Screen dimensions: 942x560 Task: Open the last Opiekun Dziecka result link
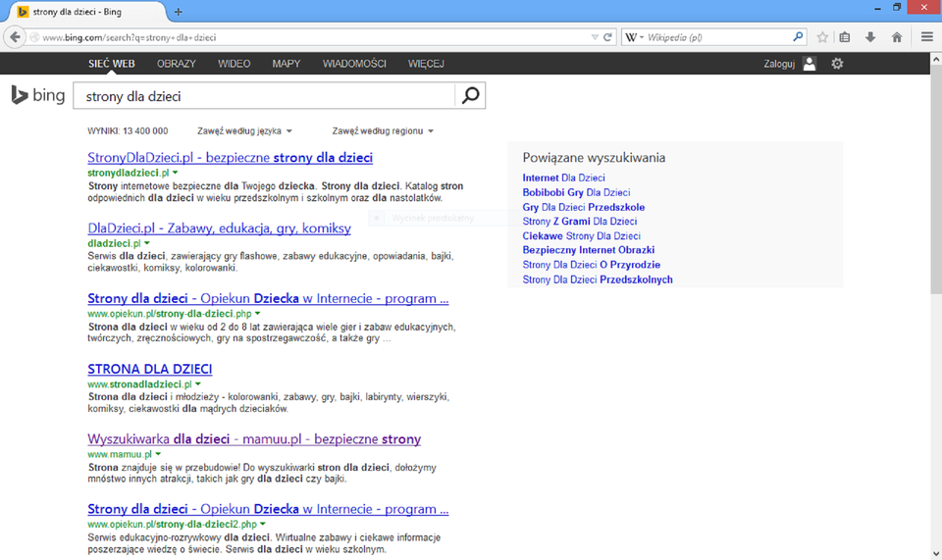[268, 509]
